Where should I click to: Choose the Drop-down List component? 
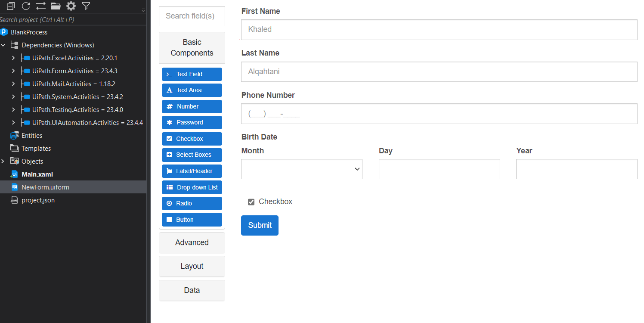pos(192,187)
